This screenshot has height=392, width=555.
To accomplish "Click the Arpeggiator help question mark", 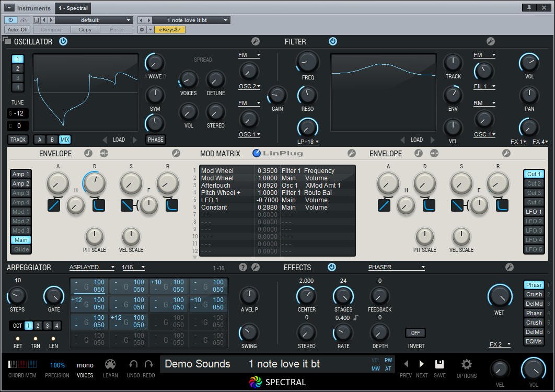I will [x=243, y=267].
